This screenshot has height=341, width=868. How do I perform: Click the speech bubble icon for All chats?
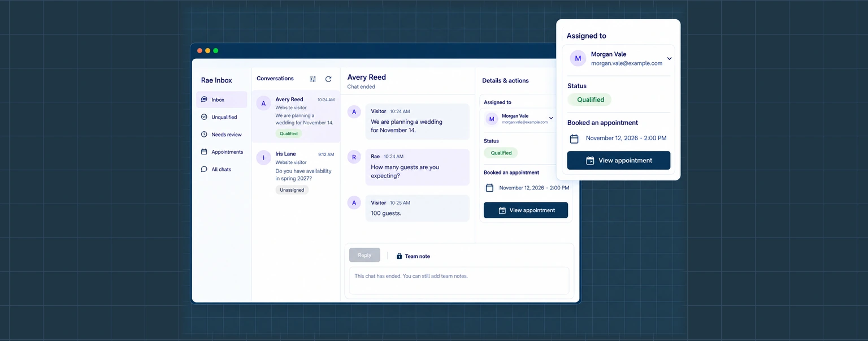(x=204, y=169)
